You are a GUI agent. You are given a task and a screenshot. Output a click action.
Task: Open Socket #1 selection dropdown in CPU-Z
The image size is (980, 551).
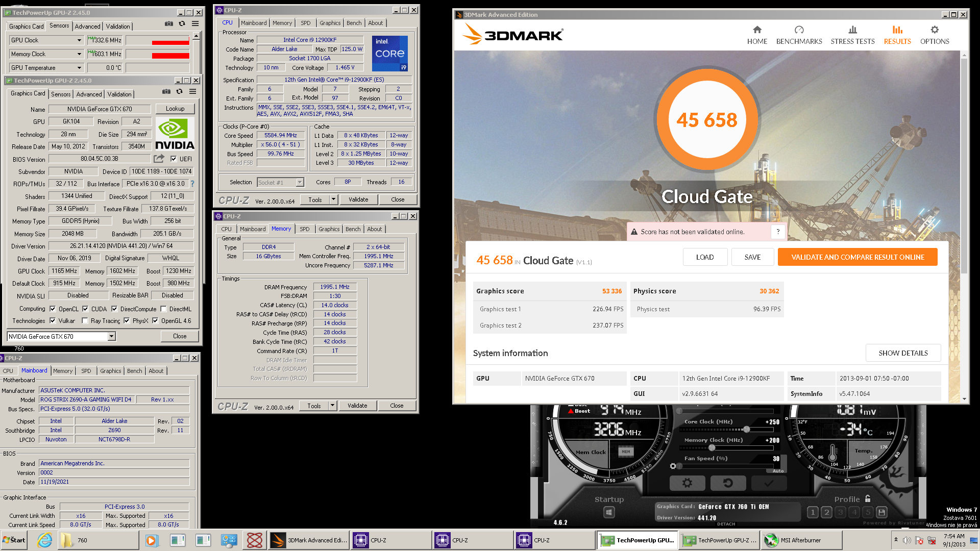point(300,182)
